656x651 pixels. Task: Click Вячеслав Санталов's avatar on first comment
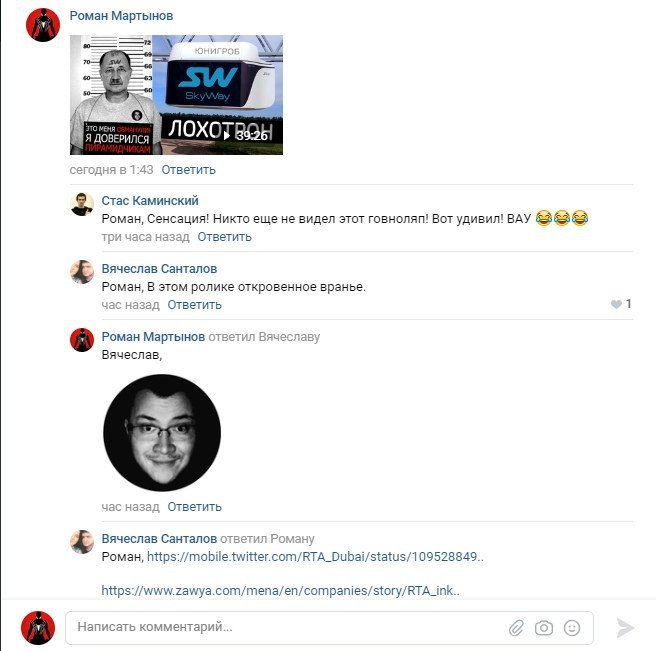(82, 272)
